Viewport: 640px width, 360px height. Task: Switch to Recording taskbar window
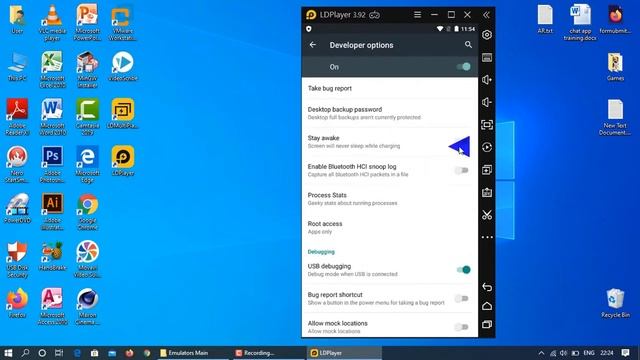tap(269, 353)
